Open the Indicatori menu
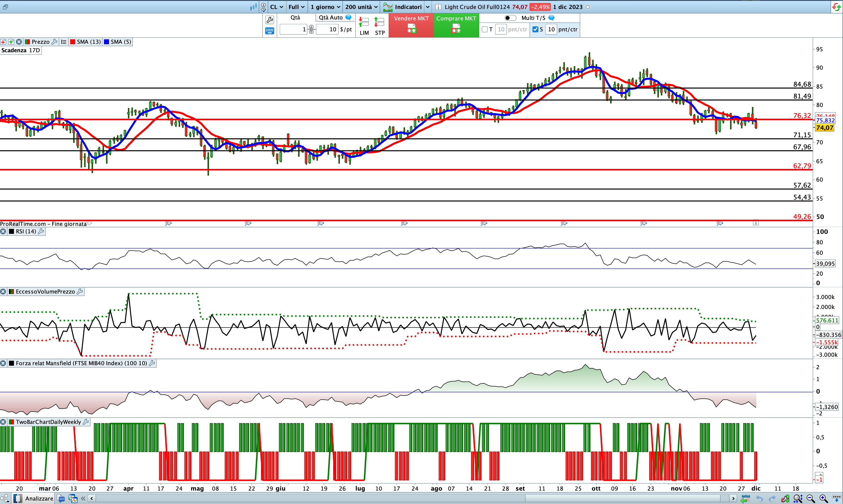843x504 pixels. (403, 7)
